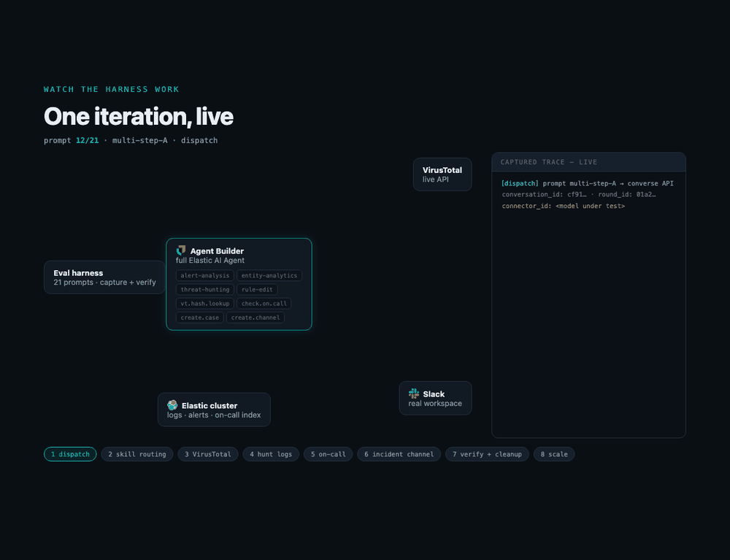
Task: Click the entity-analytics skill chip
Action: pos(269,275)
